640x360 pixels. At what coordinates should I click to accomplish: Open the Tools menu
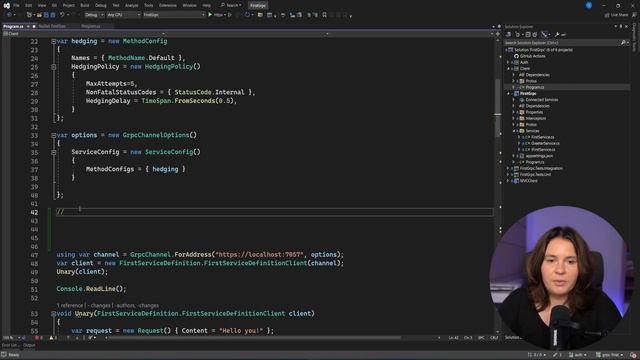coord(149,5)
